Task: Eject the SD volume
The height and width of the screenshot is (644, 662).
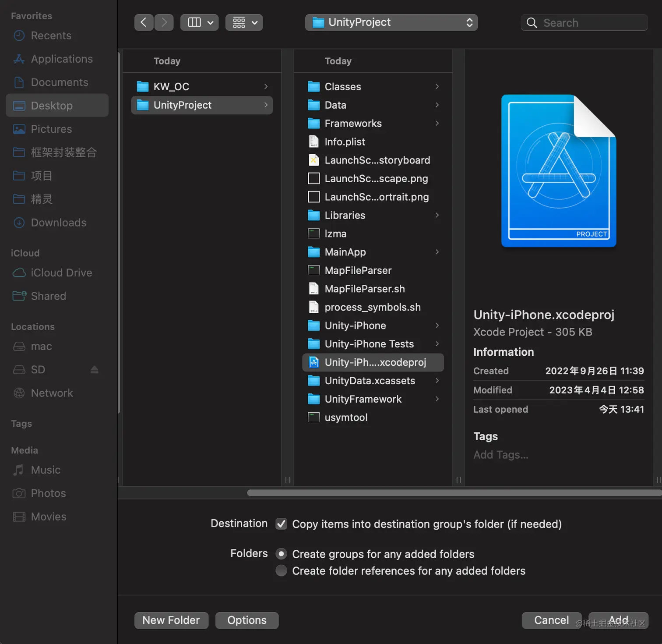Action: tap(94, 370)
